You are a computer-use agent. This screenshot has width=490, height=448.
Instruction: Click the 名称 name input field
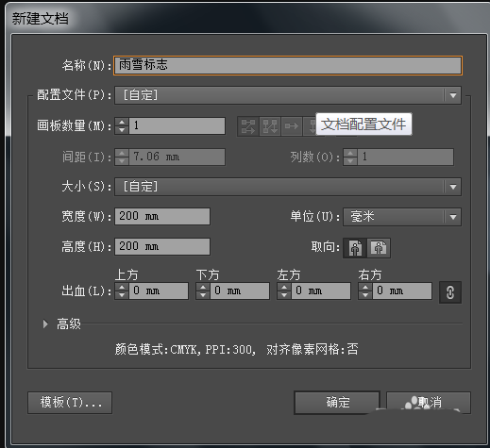tap(288, 65)
